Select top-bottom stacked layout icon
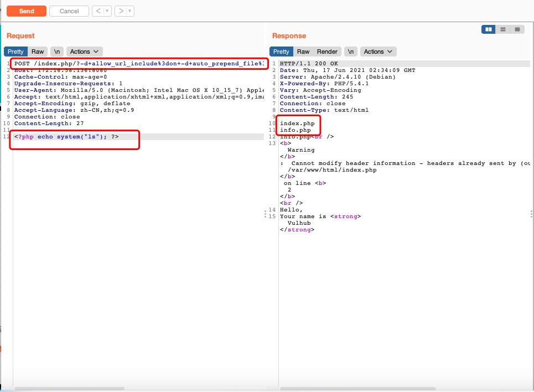The height and width of the screenshot is (392, 534). point(502,29)
